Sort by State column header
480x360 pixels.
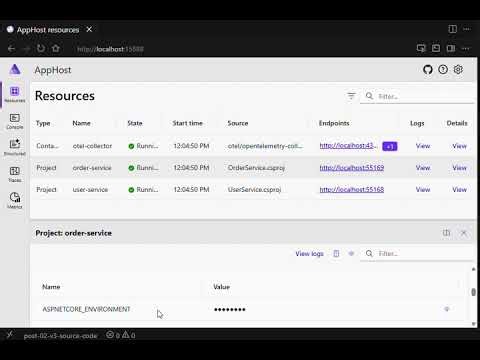pos(135,123)
